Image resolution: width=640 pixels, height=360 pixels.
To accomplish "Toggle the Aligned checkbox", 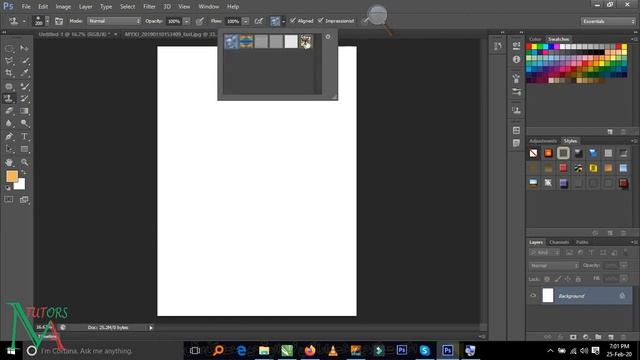I will pyautogui.click(x=293, y=20).
